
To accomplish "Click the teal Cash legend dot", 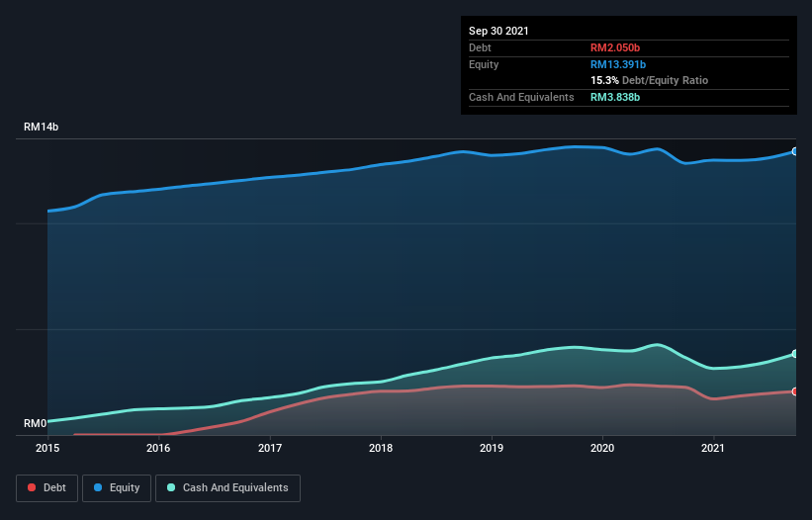I will pos(171,487).
